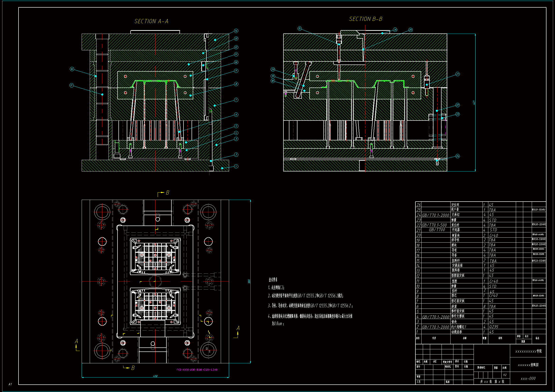This screenshot has height=392, width=555.
Task: Click the 技术要求 notes heading
Action: click(x=273, y=280)
